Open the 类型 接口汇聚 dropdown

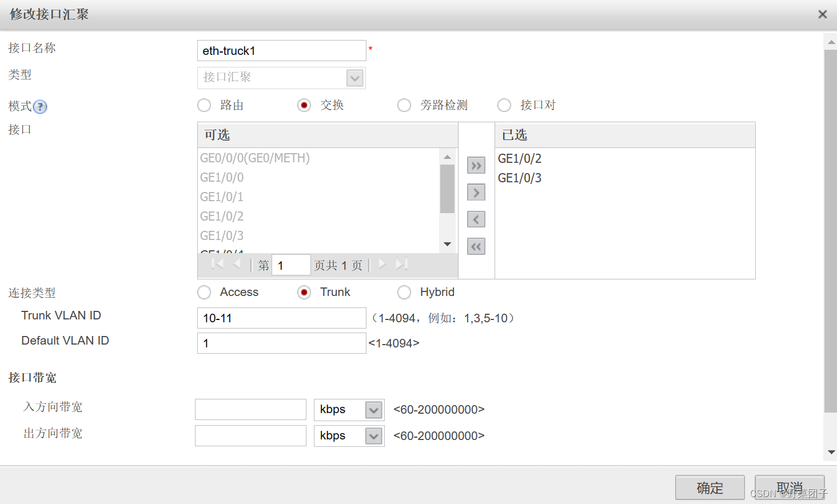click(x=355, y=78)
